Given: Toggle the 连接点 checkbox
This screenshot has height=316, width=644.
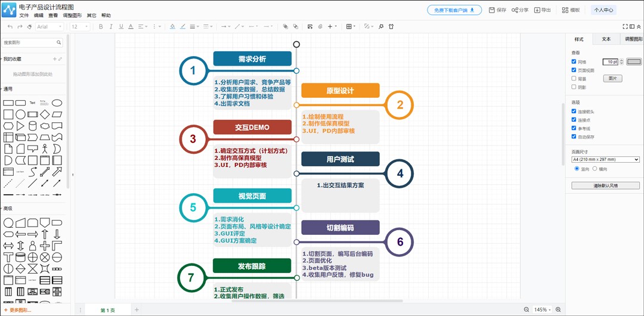Looking at the screenshot, I should tap(574, 120).
